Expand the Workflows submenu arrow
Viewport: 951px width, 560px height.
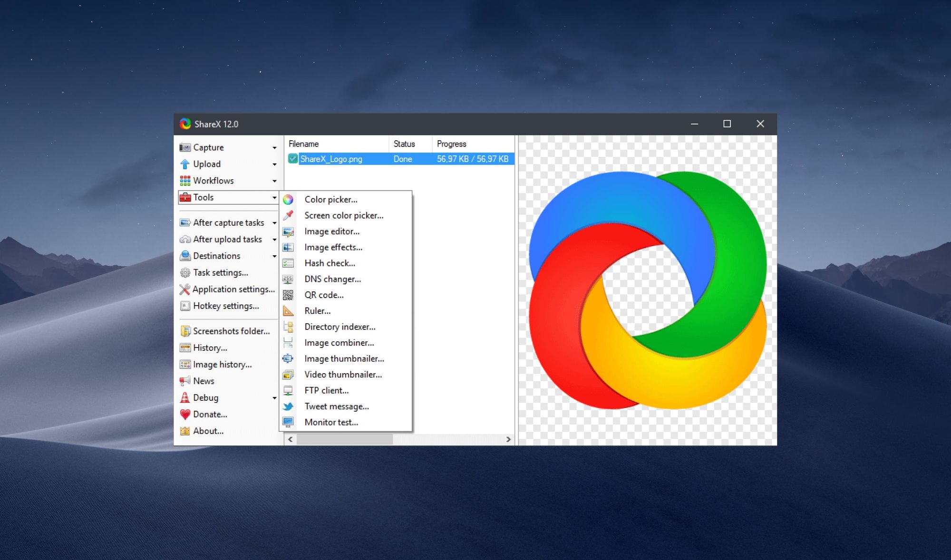[x=274, y=181]
